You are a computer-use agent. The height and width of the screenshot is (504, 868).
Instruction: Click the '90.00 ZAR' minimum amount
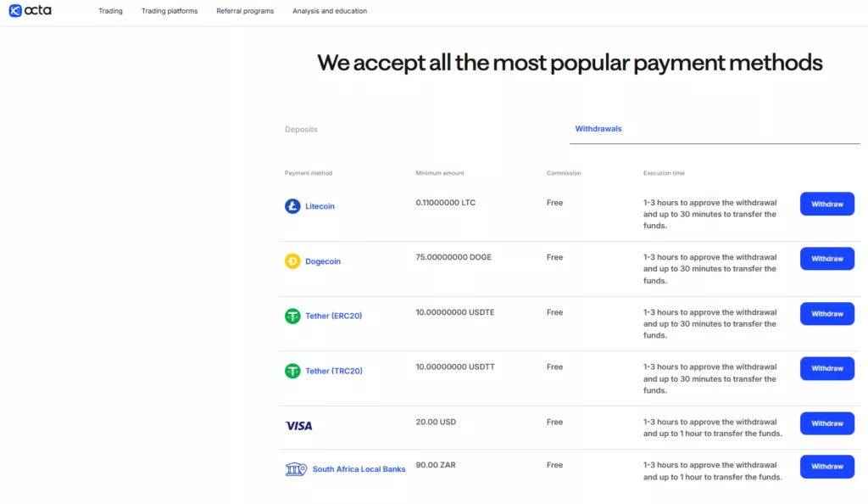(x=436, y=465)
